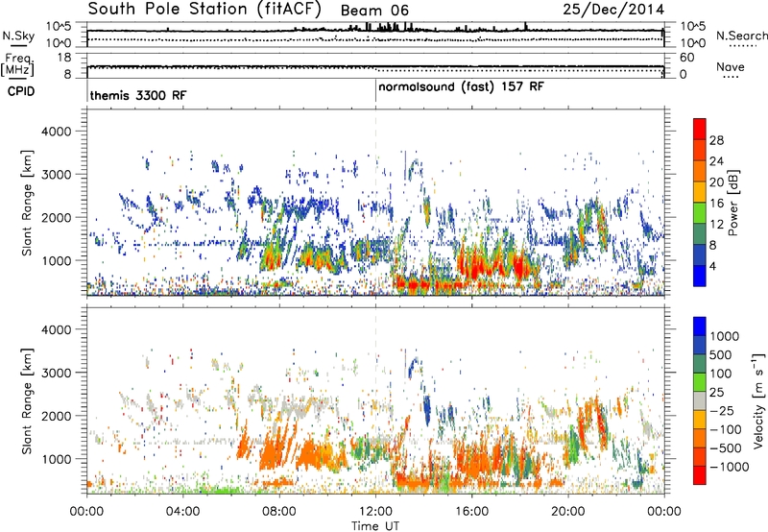Click the '2000' label on the power panel axis
The image size is (768, 532).
57,217
